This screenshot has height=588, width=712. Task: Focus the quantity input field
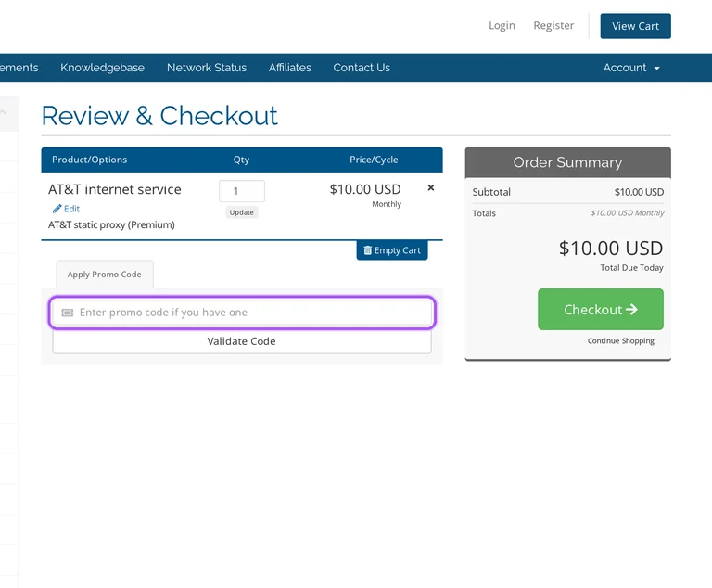click(x=242, y=191)
